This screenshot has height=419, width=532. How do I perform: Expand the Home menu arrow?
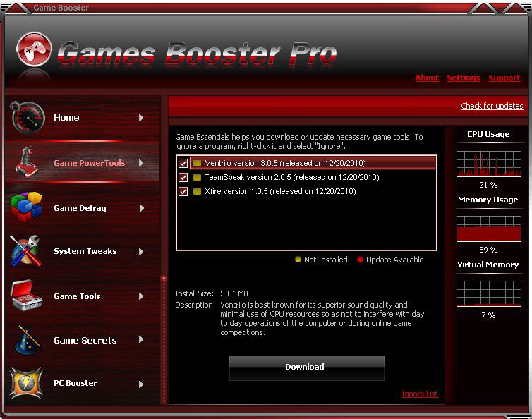point(141,118)
